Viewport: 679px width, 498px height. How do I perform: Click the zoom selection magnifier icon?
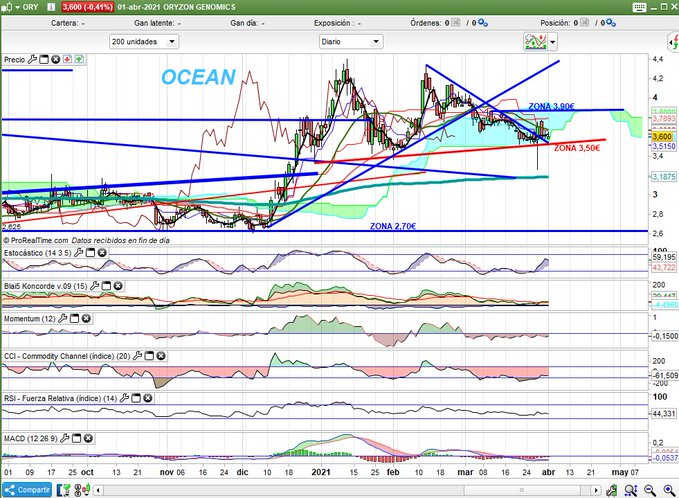(x=630, y=490)
